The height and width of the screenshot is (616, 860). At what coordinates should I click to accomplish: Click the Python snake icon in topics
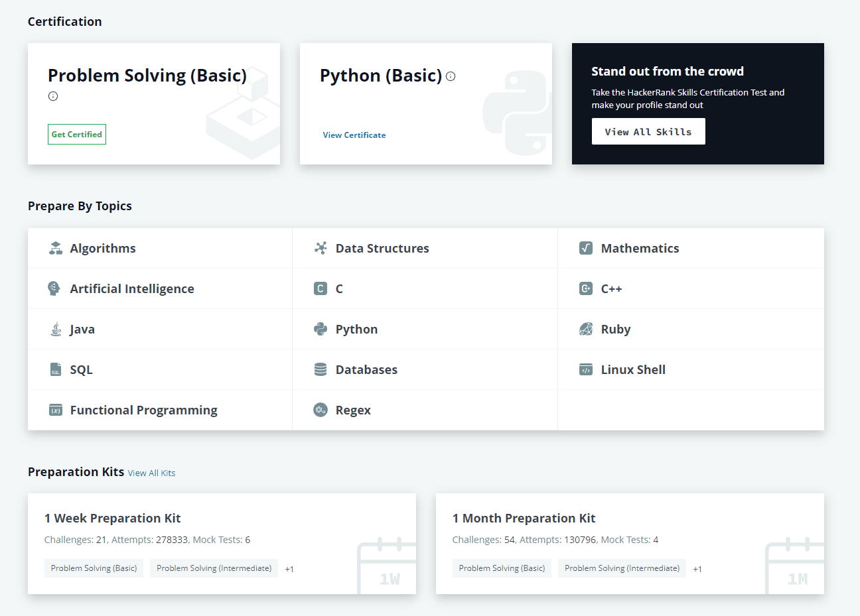coord(321,329)
